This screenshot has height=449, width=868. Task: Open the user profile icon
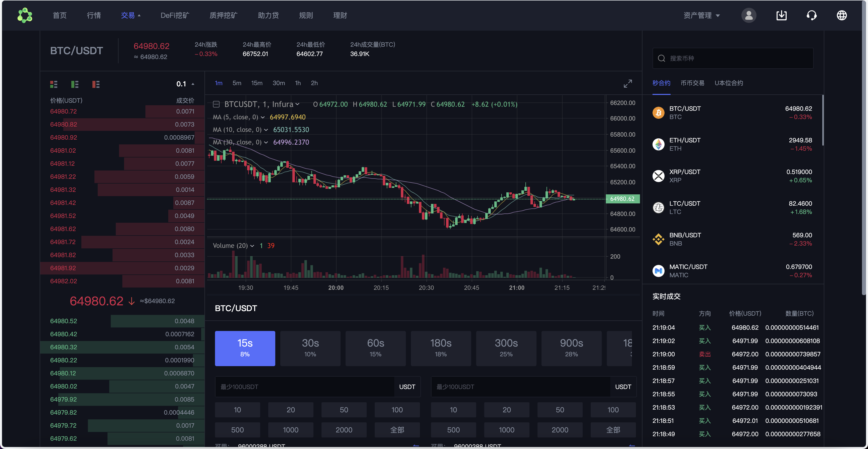748,15
